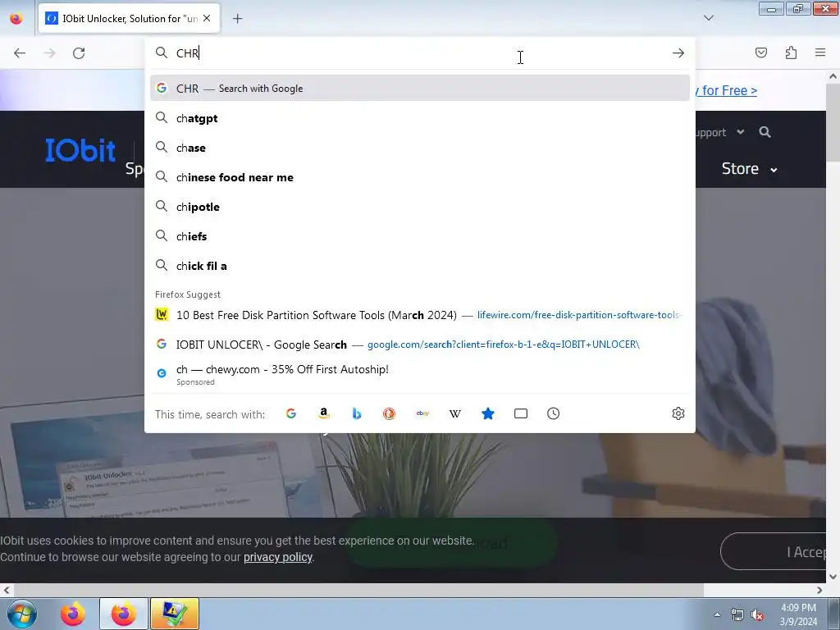This screenshot has width=840, height=630.
Task: Select 'CHR — Search with Google' suggestion
Action: click(420, 88)
